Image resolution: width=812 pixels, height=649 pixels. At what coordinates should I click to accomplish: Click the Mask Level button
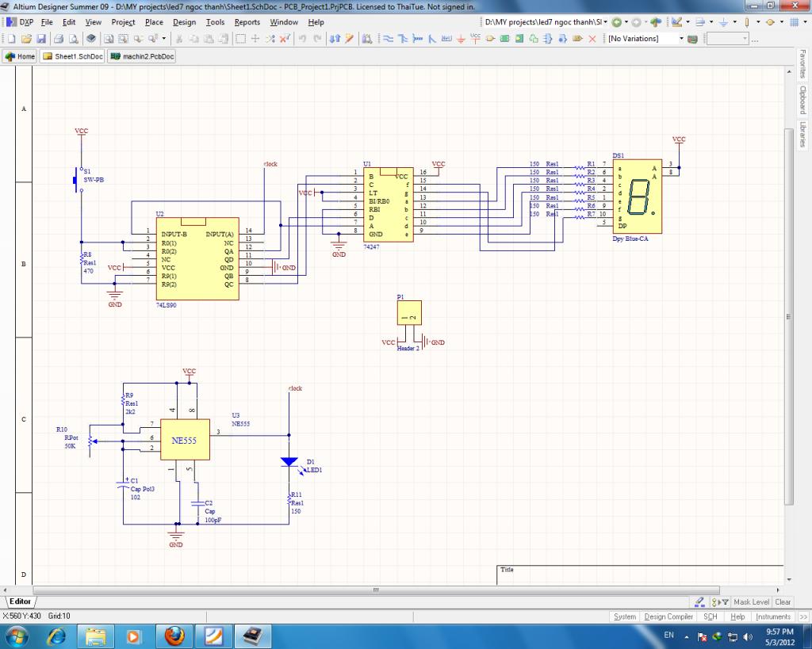click(x=752, y=602)
